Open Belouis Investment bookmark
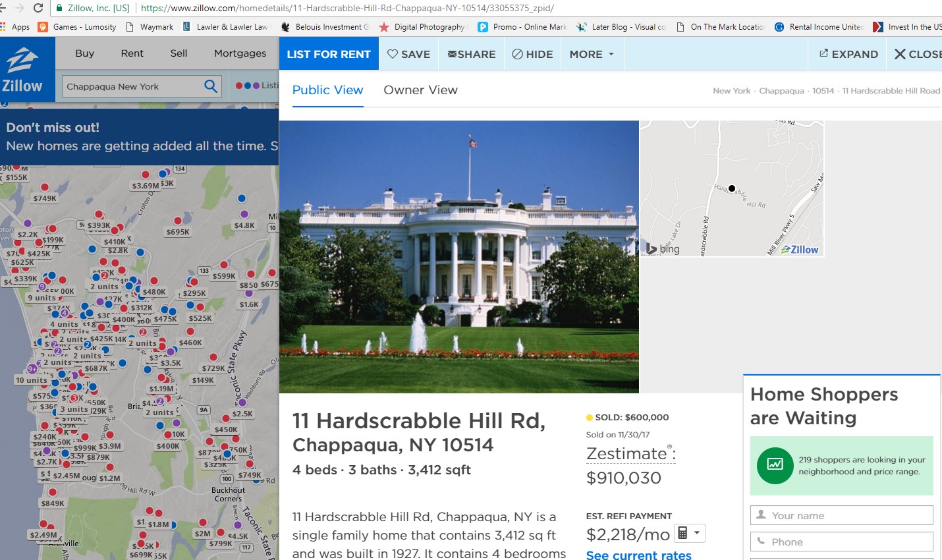The height and width of the screenshot is (560, 942). pos(325,27)
